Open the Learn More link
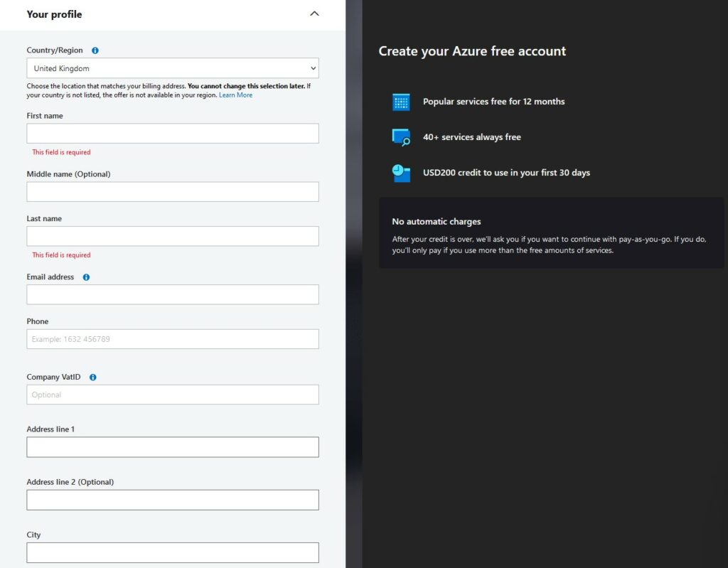The width and height of the screenshot is (728, 568). coord(236,95)
